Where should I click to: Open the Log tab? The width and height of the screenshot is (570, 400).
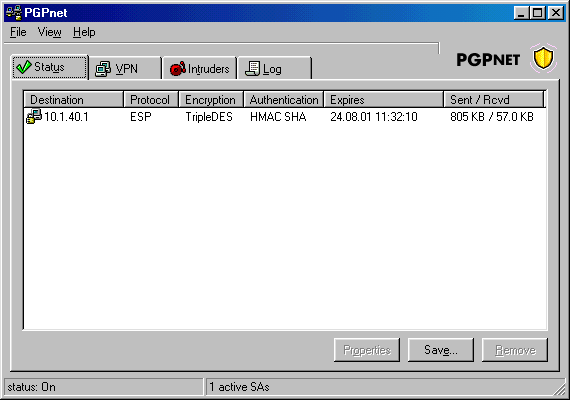[x=274, y=68]
